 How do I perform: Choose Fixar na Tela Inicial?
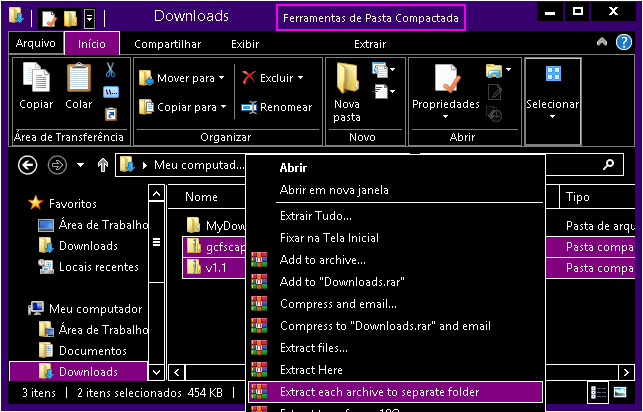coord(395,238)
